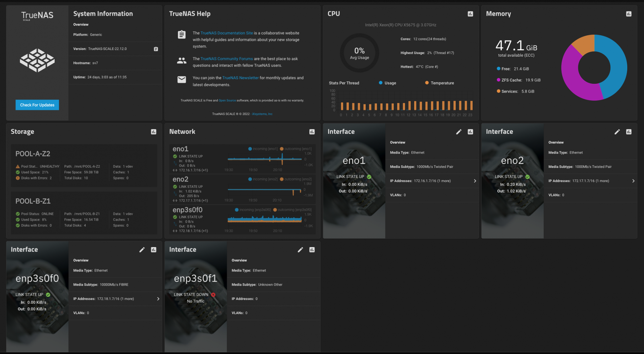Viewport: 644px width, 354px height.
Task: Click the TrueNAS diamond logo
Action: click(37, 60)
